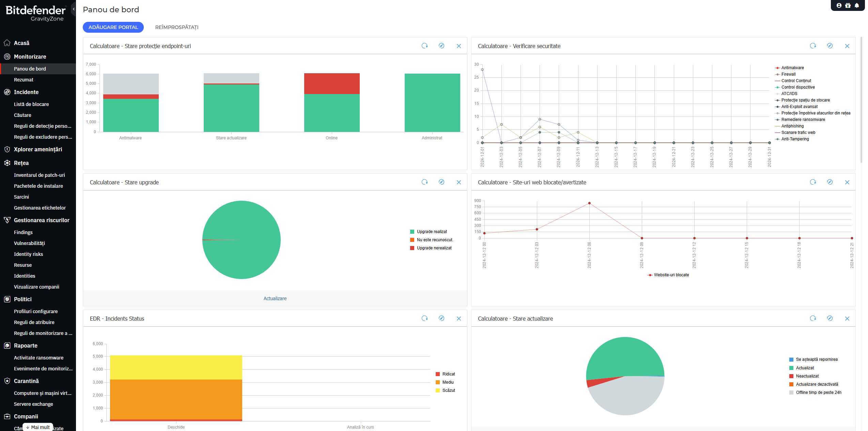The image size is (868, 431).
Task: Toggle Website-uri blocate series
Action: click(x=668, y=275)
